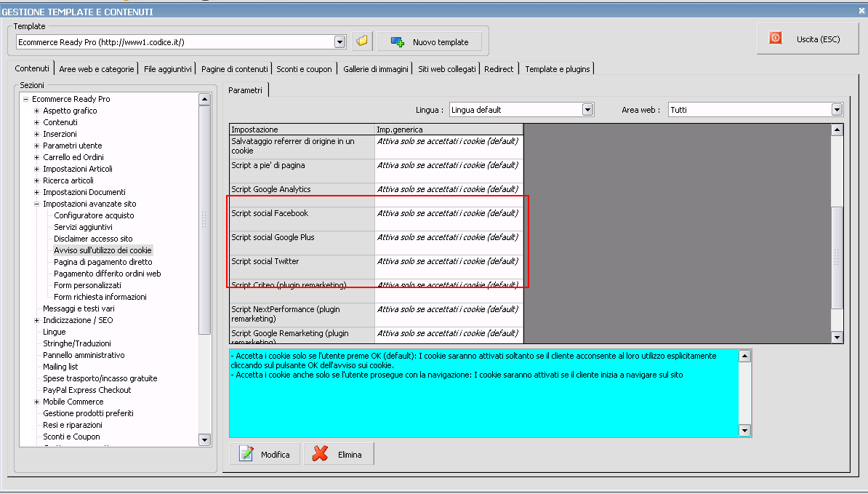Select the Script Google Analytics row
Screen dimensions: 868x494
[376, 195]
